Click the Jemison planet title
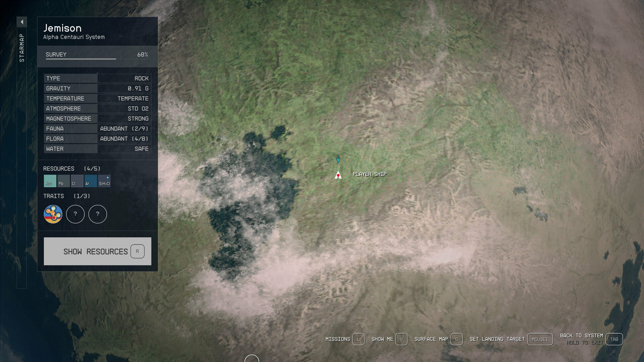Viewport: 644px width, 362px height. [x=62, y=28]
